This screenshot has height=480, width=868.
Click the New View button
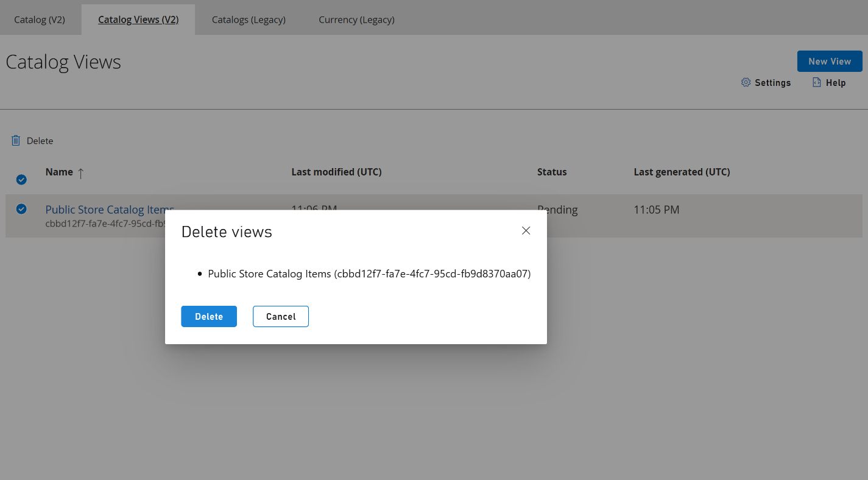coord(830,62)
